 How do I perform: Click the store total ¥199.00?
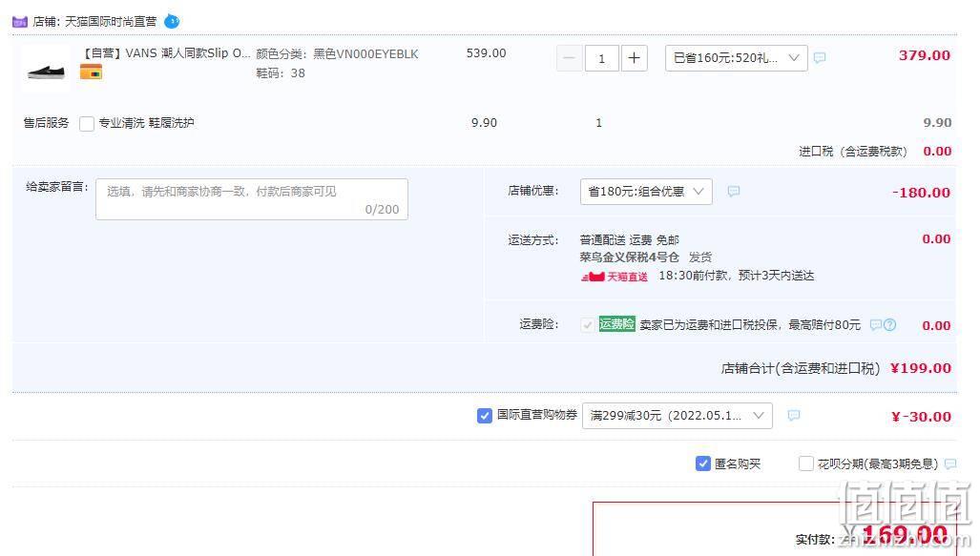tap(921, 368)
